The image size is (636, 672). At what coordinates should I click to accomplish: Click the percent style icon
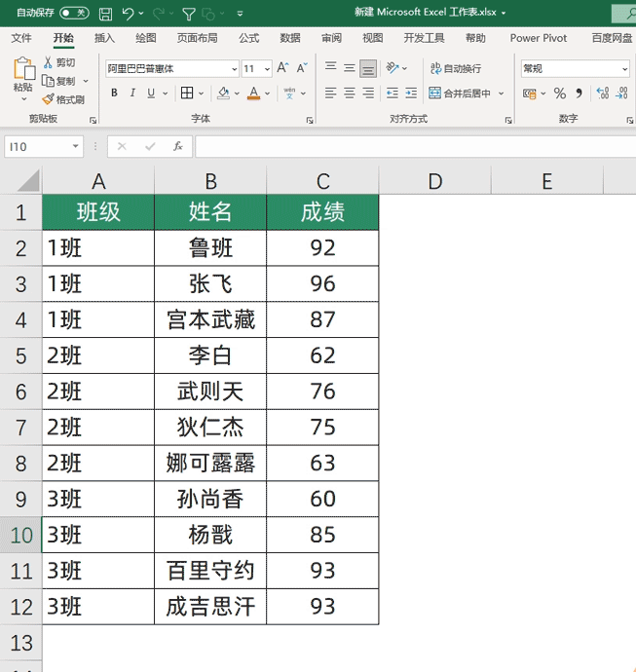point(560,93)
